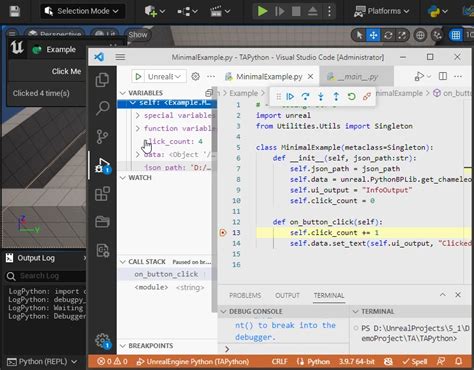The image size is (474, 370).
Task: Close the MinimalExample.py tab
Action: point(310,77)
